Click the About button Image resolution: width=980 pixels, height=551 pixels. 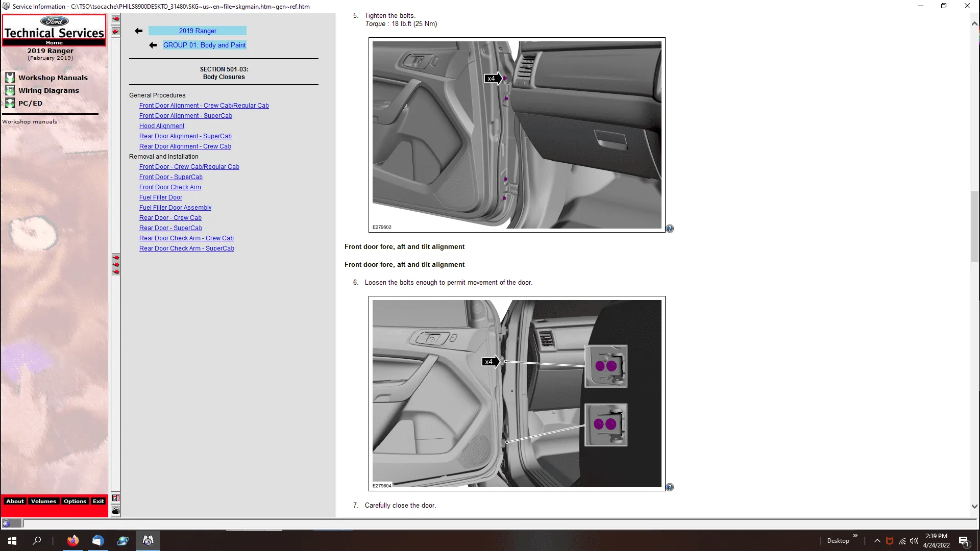[15, 502]
